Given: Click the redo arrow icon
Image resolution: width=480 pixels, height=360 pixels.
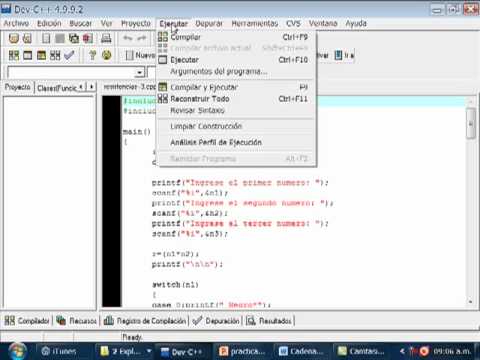Looking at the screenshot, I should [142, 38].
